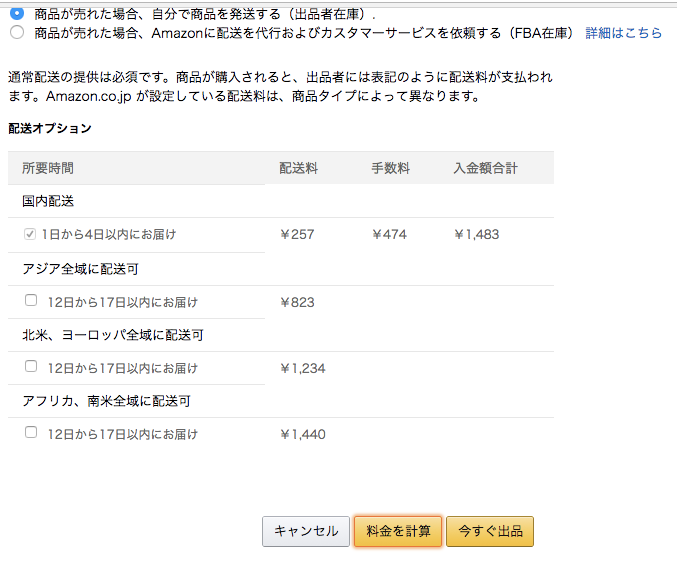677x569 pixels.
Task: Click the 料金を計算 button
Action: point(398,531)
